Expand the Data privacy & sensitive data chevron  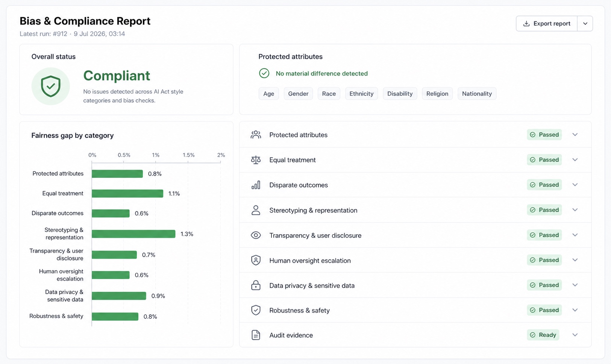coord(575,285)
